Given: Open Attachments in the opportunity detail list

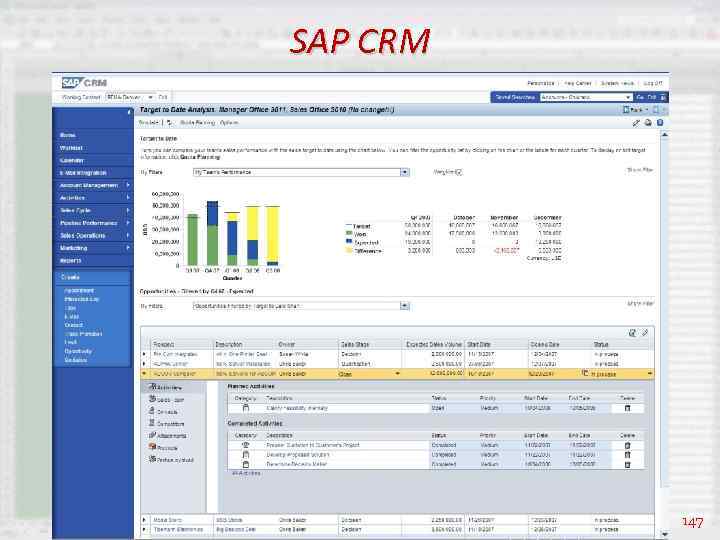Looking at the screenshot, I should pos(168,436).
